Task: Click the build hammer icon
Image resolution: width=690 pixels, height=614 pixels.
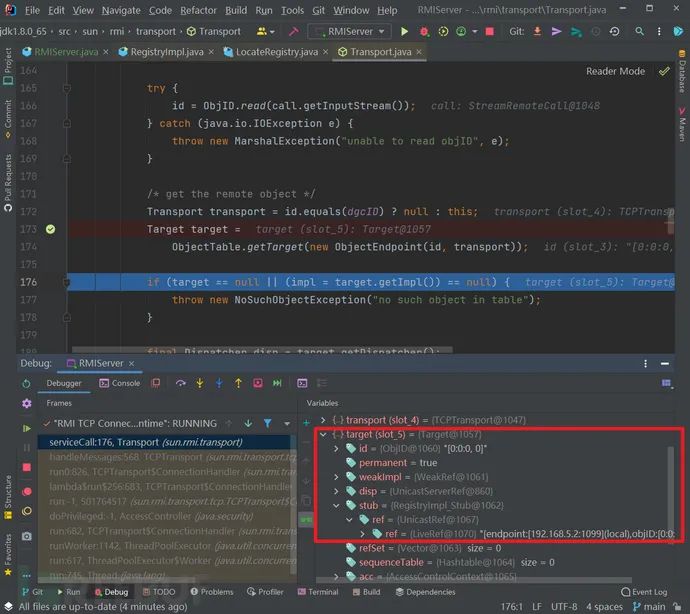Action: click(293, 31)
